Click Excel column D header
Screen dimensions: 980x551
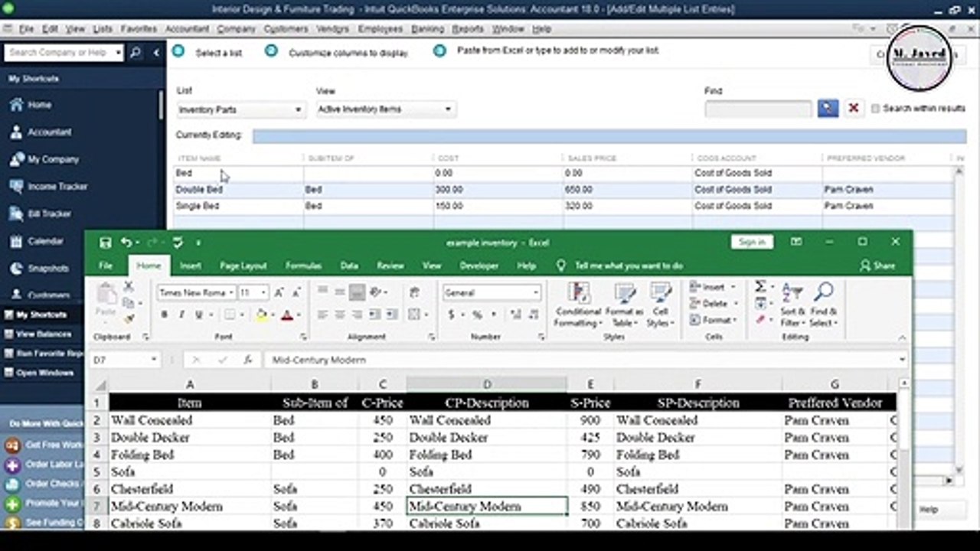(x=487, y=385)
